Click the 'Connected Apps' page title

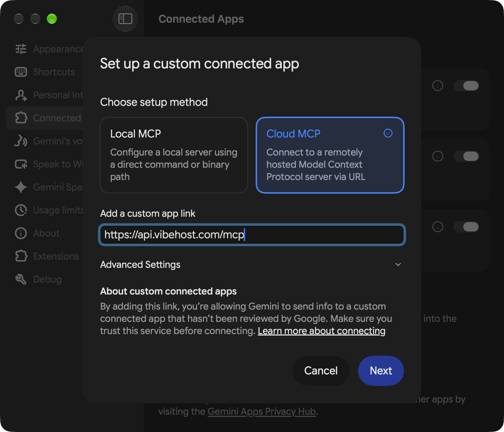[201, 19]
